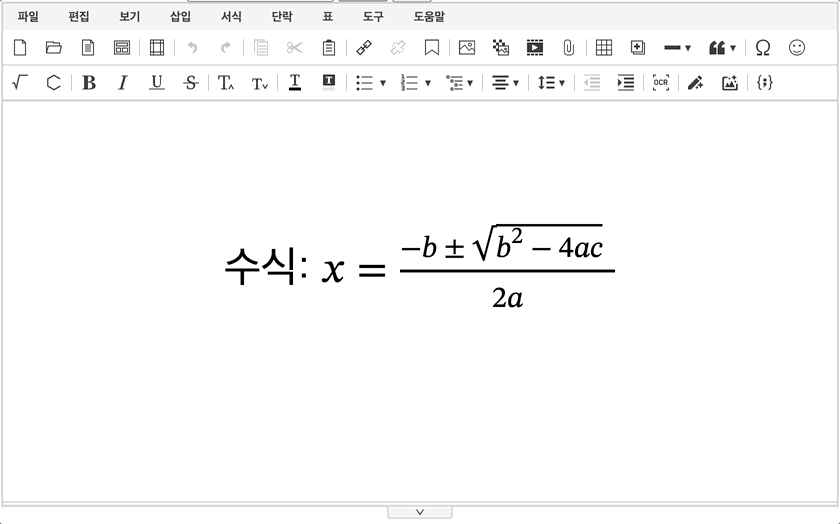Insert a hyperlink with chain icon

coord(364,47)
